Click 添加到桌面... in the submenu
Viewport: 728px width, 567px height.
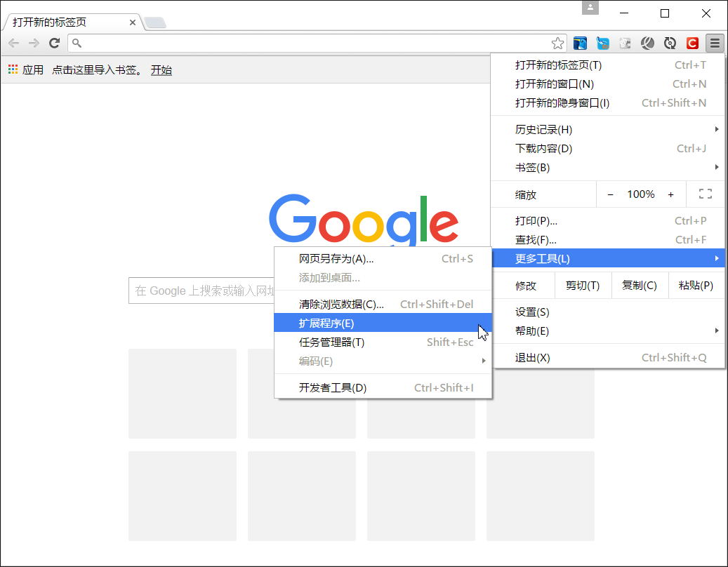(x=383, y=278)
